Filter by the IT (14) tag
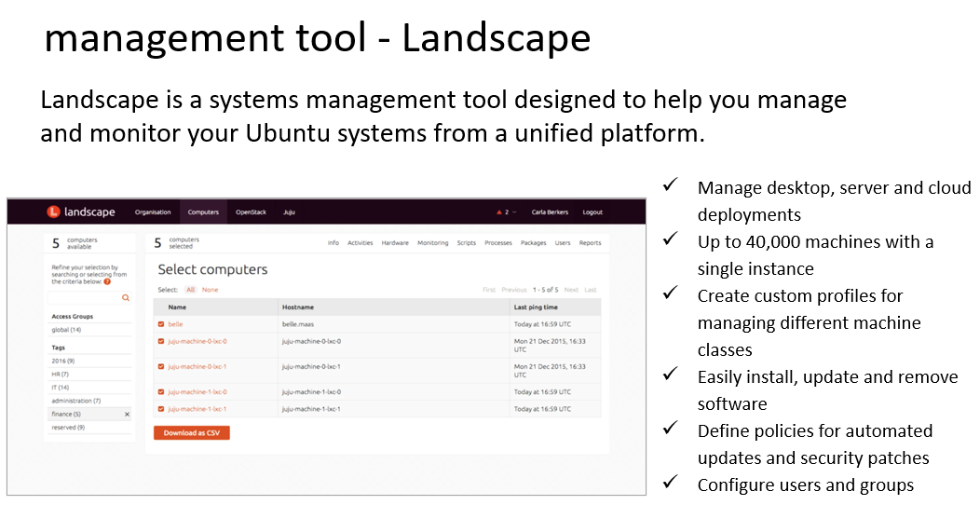The height and width of the screenshot is (505, 980). [60, 388]
